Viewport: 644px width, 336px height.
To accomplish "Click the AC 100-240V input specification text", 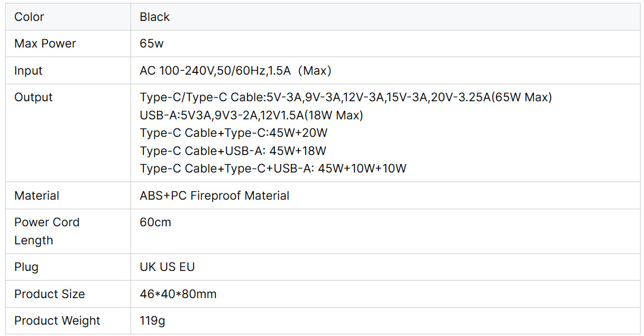I will coord(235,71).
